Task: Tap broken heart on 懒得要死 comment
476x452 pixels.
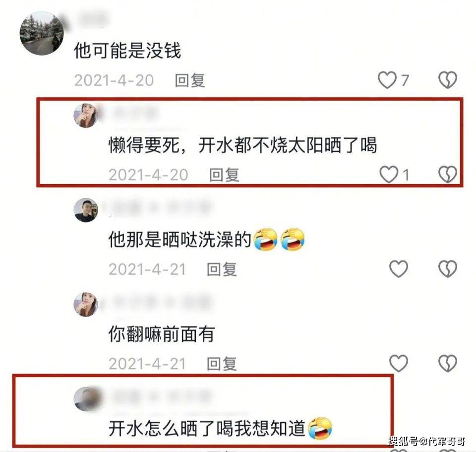Action: (x=447, y=174)
